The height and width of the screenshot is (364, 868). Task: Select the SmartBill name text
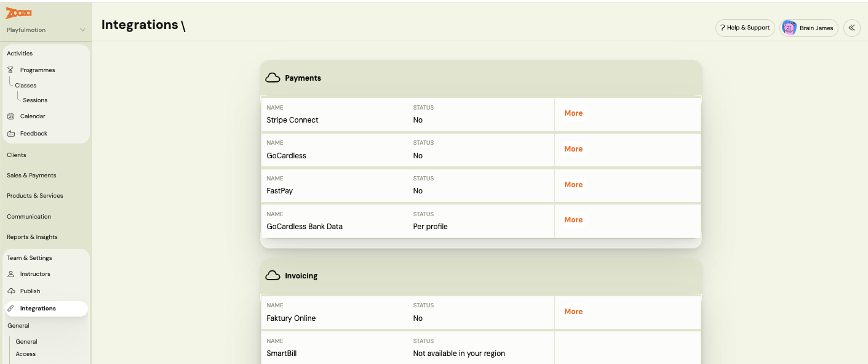click(282, 354)
